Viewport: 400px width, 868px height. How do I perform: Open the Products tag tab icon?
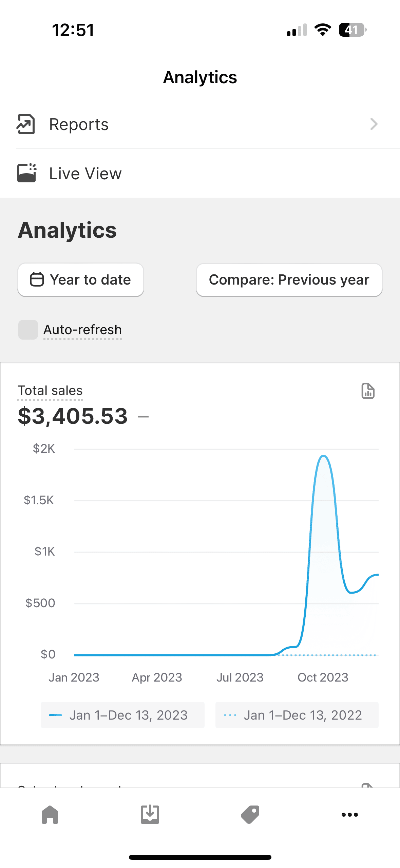click(x=250, y=814)
